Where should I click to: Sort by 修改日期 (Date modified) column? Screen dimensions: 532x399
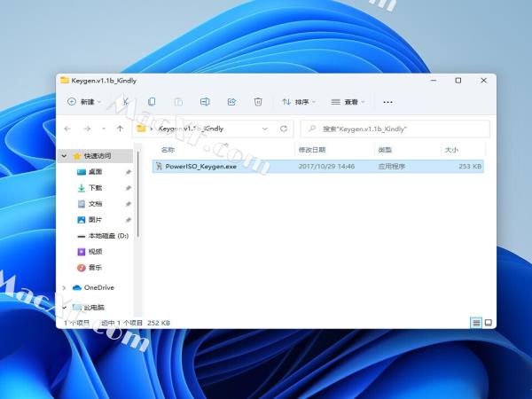312,150
